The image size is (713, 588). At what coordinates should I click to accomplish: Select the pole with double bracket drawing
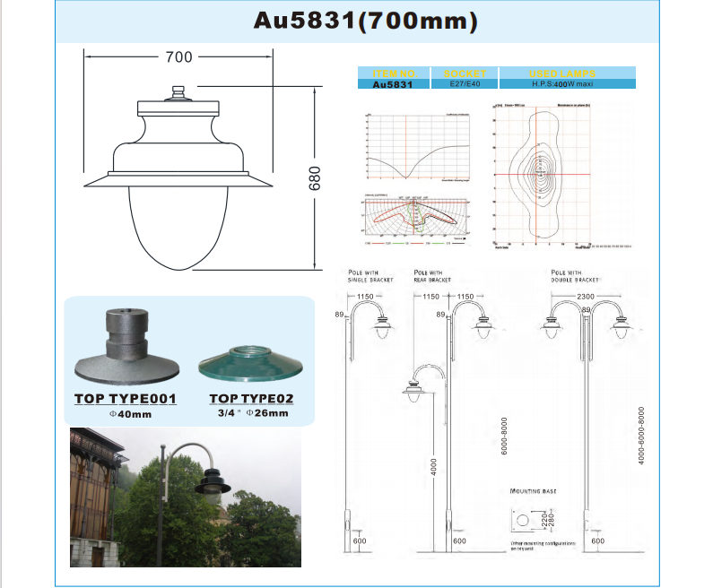click(586, 412)
